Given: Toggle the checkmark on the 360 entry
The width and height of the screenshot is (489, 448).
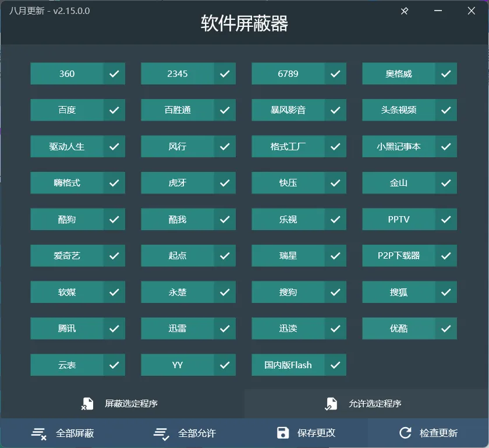Looking at the screenshot, I should coord(114,73).
